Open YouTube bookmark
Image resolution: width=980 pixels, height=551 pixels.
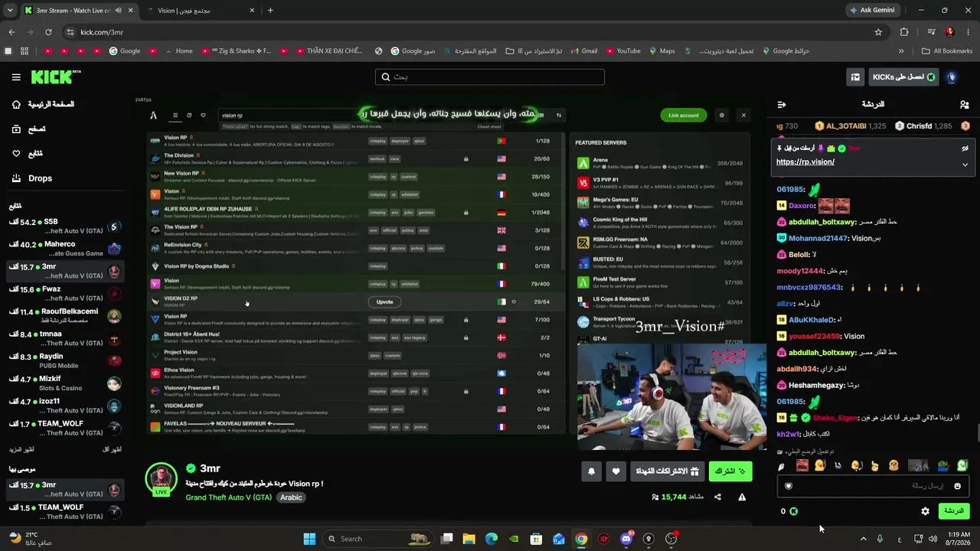click(622, 51)
